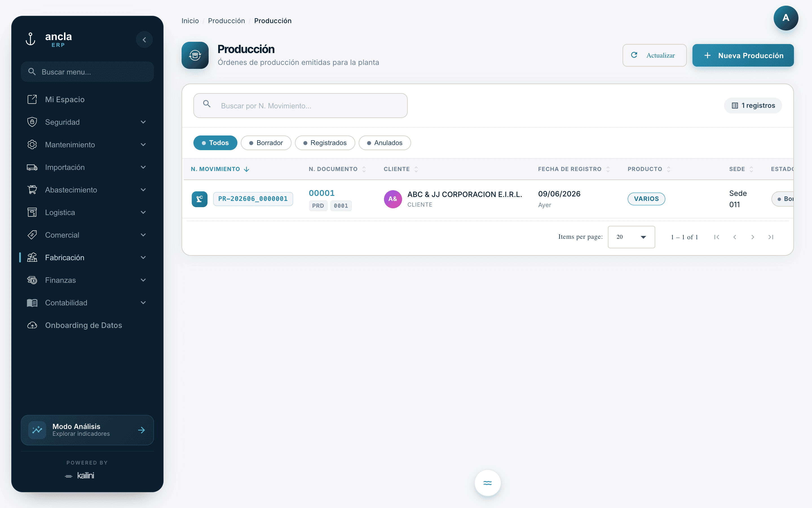Click the Actualizar refresh button

(654, 55)
